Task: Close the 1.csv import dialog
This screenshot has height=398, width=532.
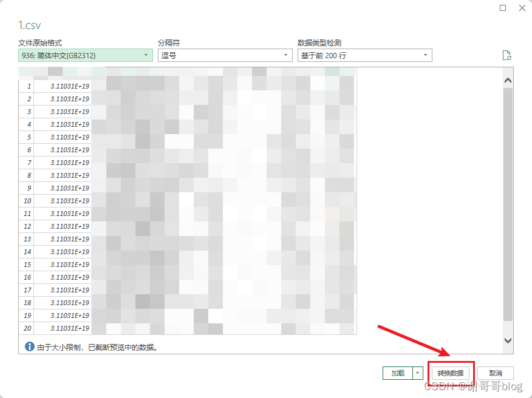Action: click(522, 8)
